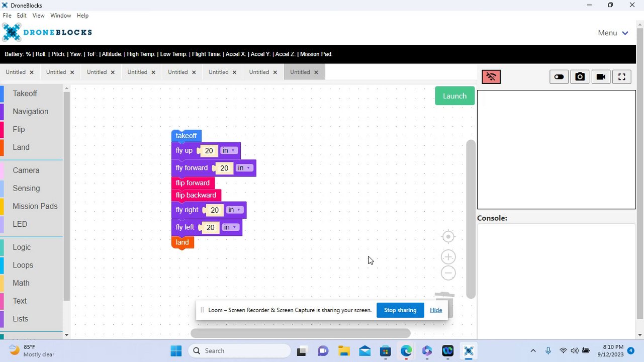The height and width of the screenshot is (362, 644).
Task: Click the toolbox category scrollbar
Action: coord(66,196)
